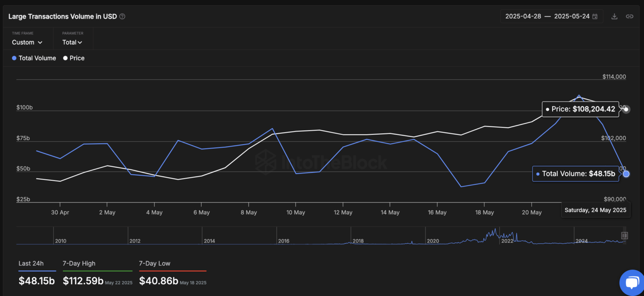Click the $112.59b 7-Day High value
The width and height of the screenshot is (644, 296).
tap(83, 281)
